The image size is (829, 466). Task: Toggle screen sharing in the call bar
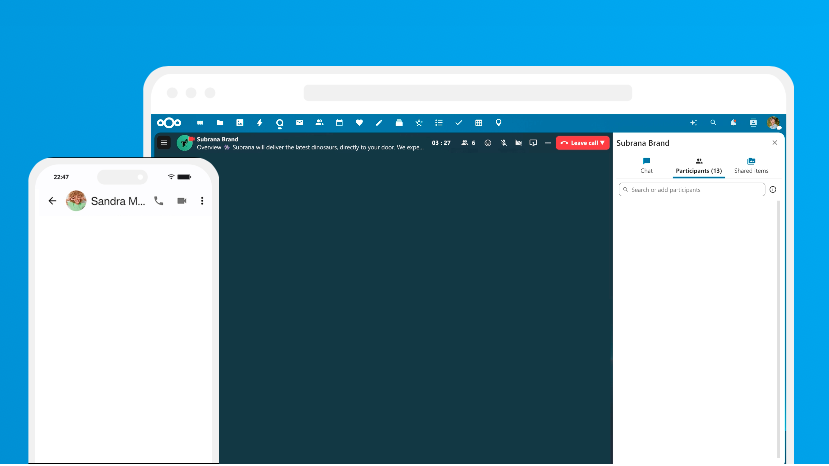(x=533, y=143)
